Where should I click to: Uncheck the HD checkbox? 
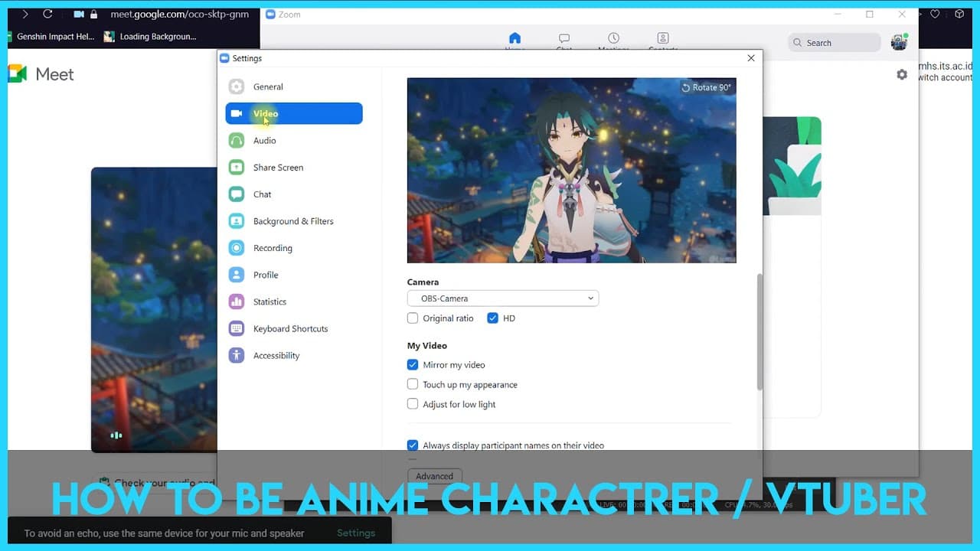492,318
